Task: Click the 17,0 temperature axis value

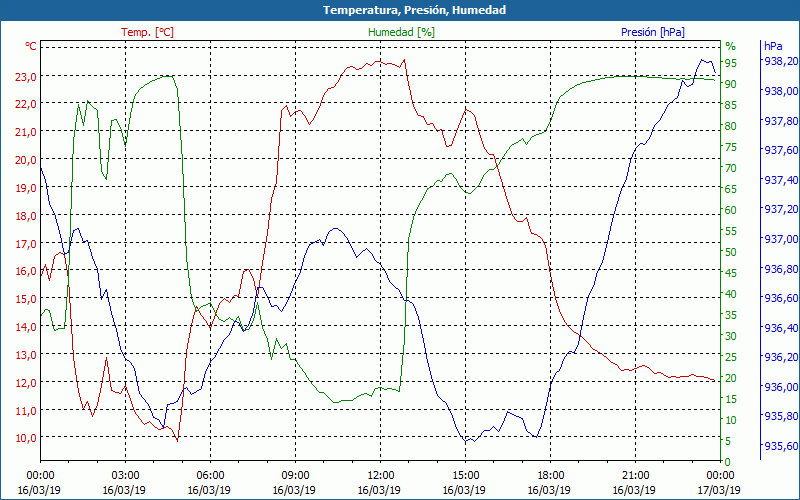Action: 27,243
